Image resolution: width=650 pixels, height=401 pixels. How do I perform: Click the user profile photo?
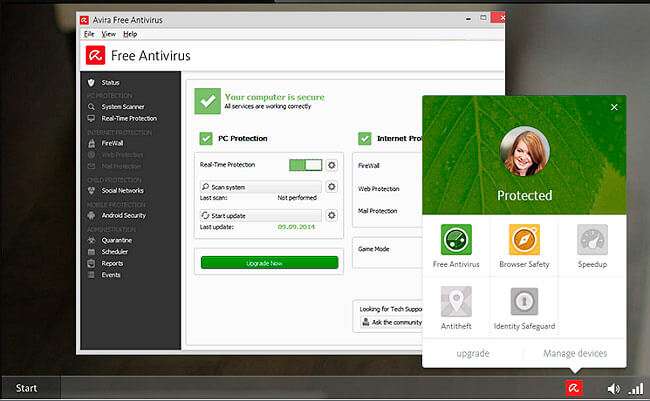524,151
